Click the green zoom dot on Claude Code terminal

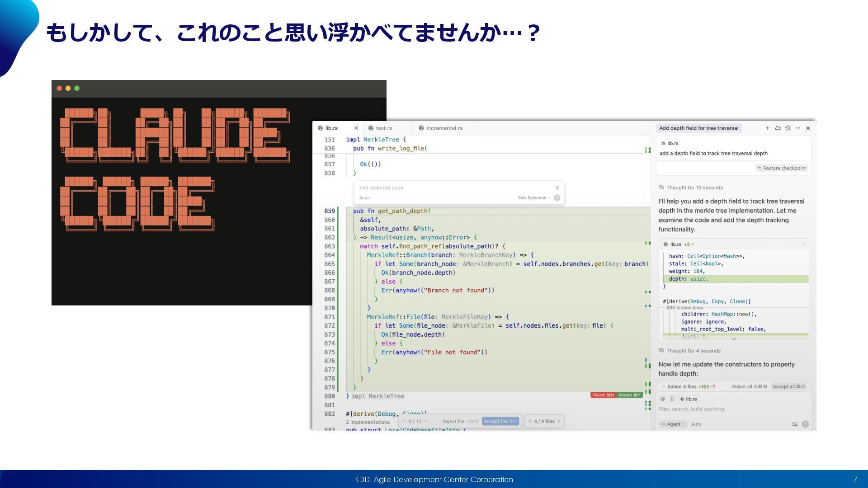[x=77, y=89]
